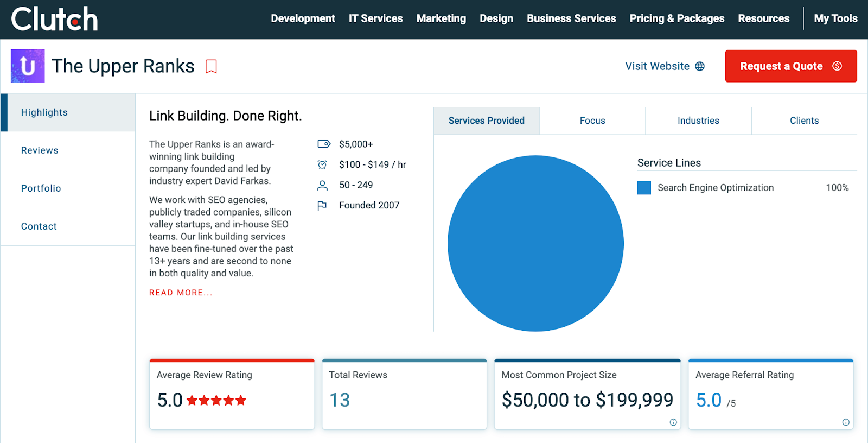Viewport: 868px width, 443px height.
Task: Click the 5.0 Average Referral Rating value
Action: (x=709, y=400)
